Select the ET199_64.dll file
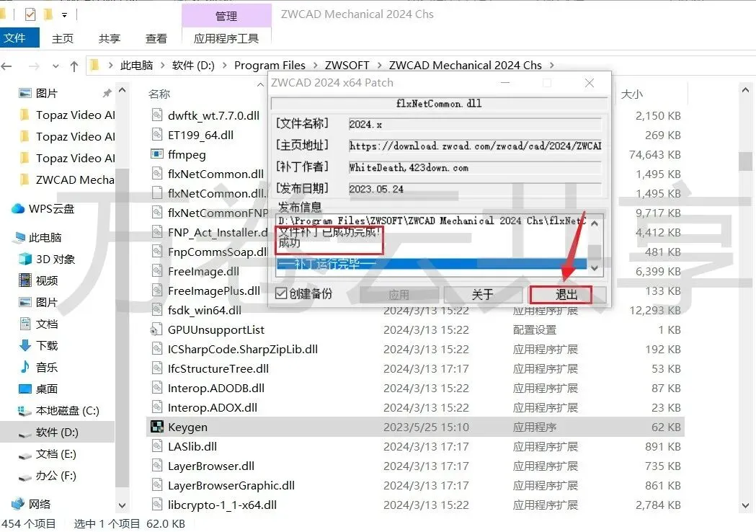756x532 pixels. click(200, 135)
